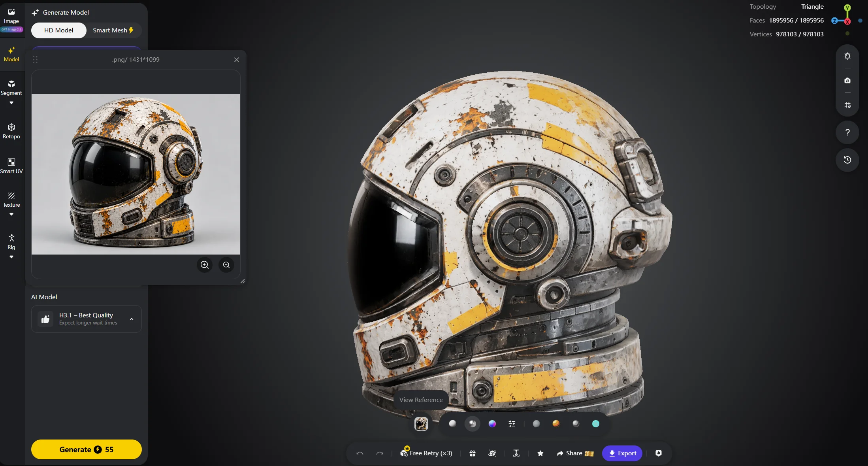Image resolution: width=868 pixels, height=466 pixels.
Task: Zoom out on the reference image
Action: (x=226, y=265)
